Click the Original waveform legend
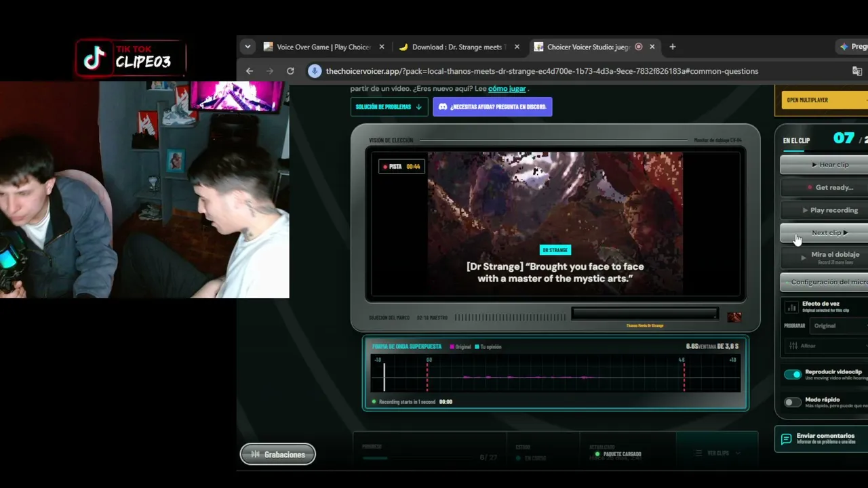This screenshot has width=868, height=488. tap(460, 347)
